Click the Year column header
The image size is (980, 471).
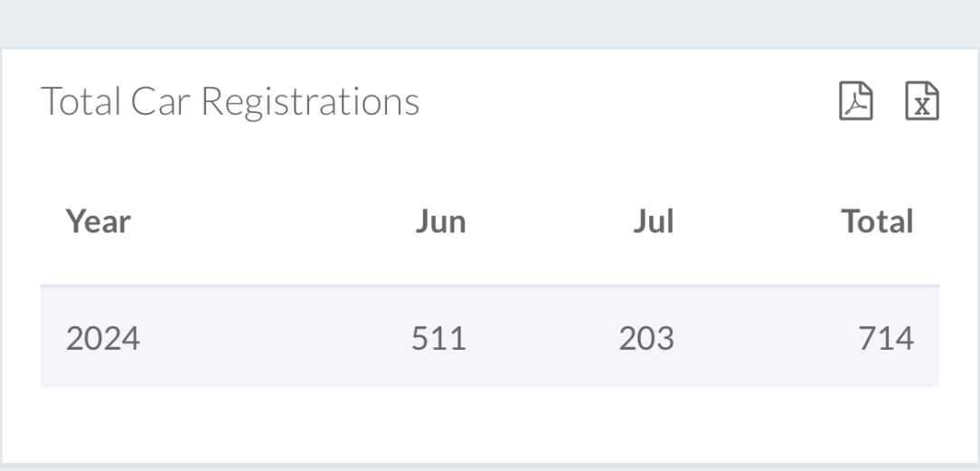[x=99, y=221]
